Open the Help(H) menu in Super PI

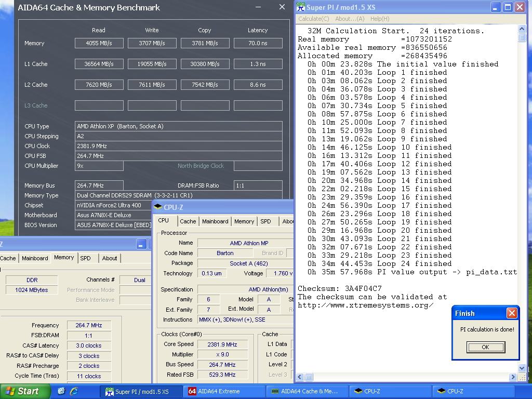coord(380,19)
